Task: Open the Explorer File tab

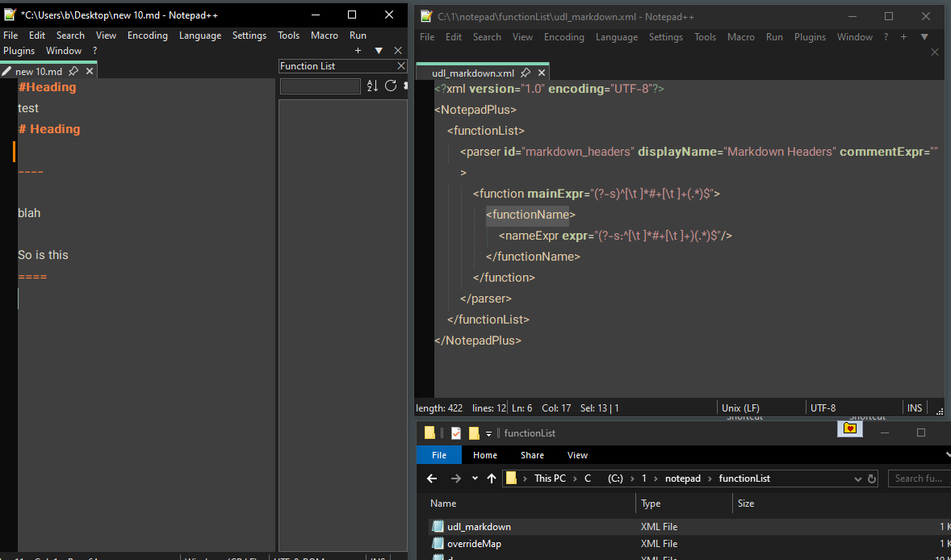Action: pyautogui.click(x=439, y=455)
